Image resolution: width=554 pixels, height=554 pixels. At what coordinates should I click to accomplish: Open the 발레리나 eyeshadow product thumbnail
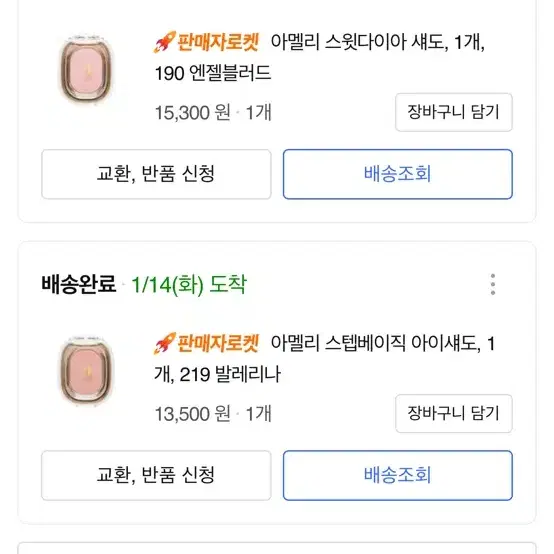[x=86, y=373]
